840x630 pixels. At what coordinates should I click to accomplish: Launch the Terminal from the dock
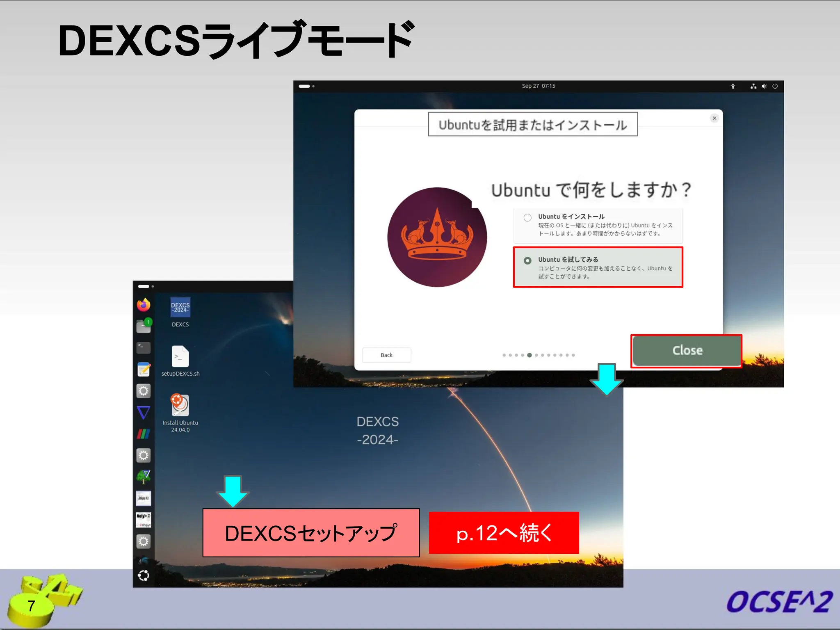(x=144, y=348)
